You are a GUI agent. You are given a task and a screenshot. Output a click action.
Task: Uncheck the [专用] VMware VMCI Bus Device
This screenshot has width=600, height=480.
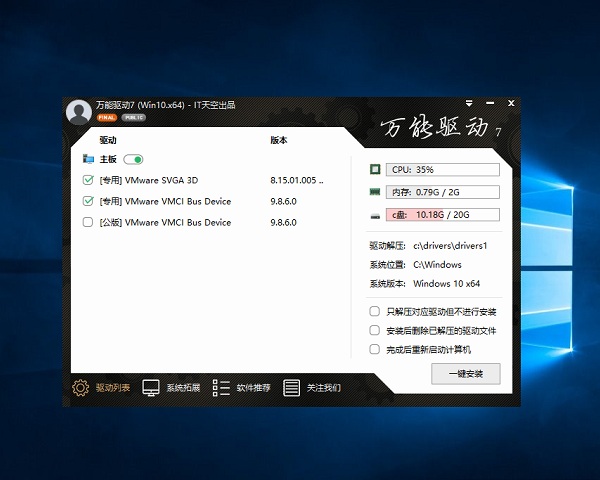click(88, 201)
